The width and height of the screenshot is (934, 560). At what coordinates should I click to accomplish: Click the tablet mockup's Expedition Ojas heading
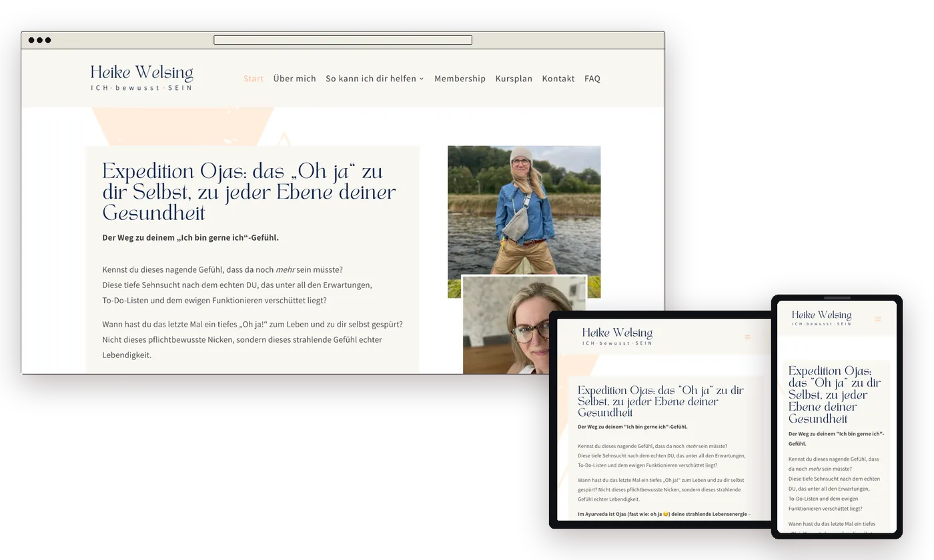pyautogui.click(x=660, y=401)
